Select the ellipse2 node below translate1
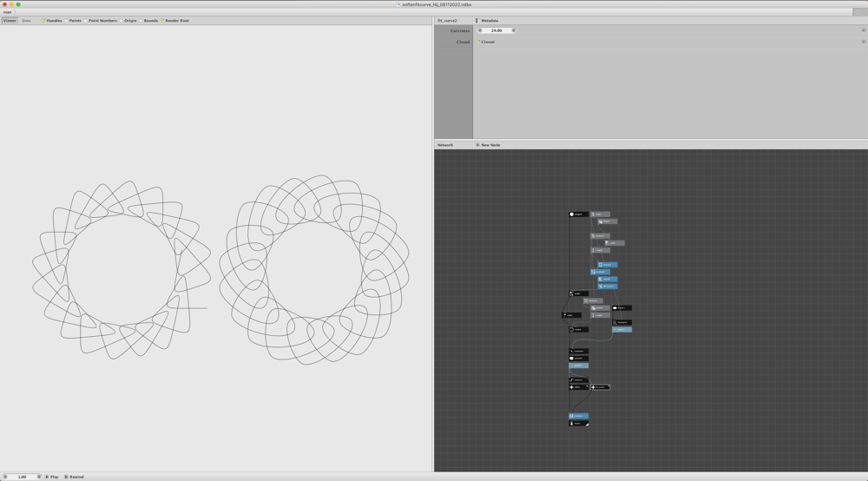This screenshot has width=868, height=481. tap(578, 358)
